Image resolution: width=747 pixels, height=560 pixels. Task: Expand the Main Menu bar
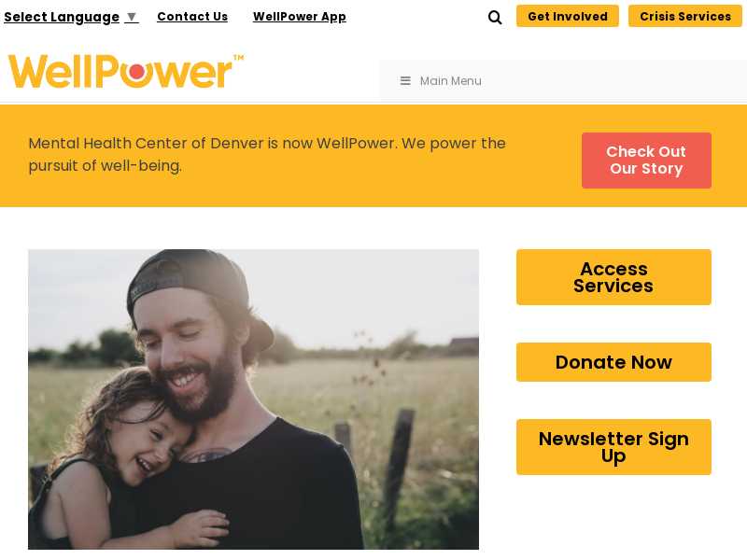click(x=563, y=81)
